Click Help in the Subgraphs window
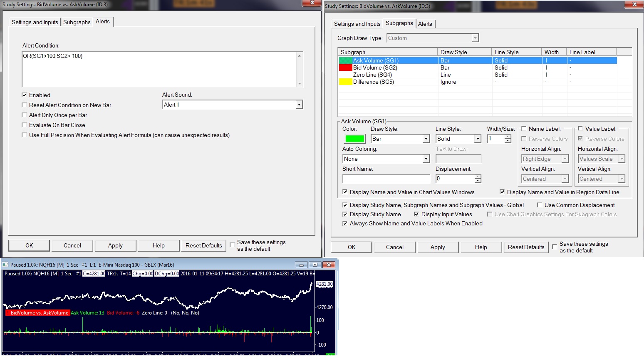This screenshot has height=362, width=644. pyautogui.click(x=481, y=247)
